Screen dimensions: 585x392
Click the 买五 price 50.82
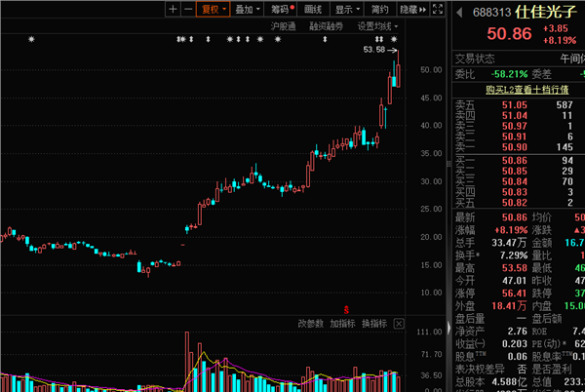[515, 203]
